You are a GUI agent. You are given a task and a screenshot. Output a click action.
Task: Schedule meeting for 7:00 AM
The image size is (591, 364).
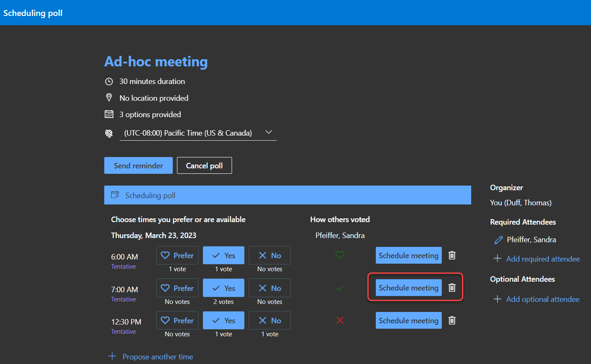coord(408,288)
